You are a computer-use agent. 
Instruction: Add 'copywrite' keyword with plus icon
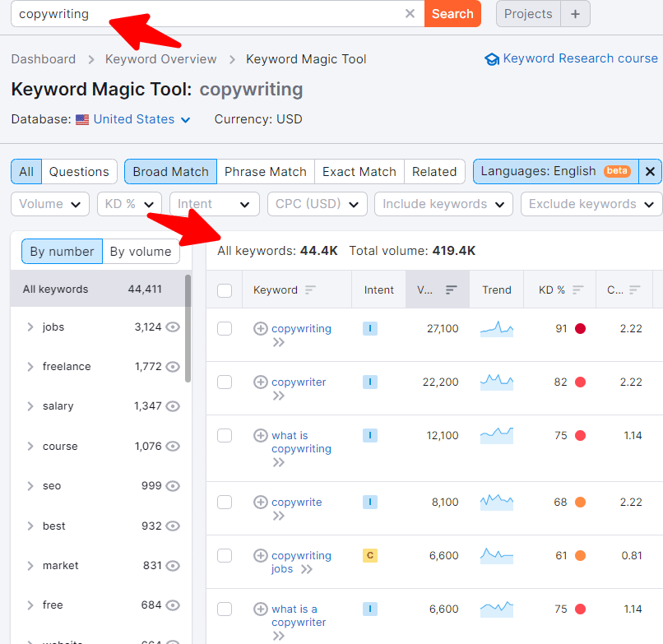click(x=261, y=502)
